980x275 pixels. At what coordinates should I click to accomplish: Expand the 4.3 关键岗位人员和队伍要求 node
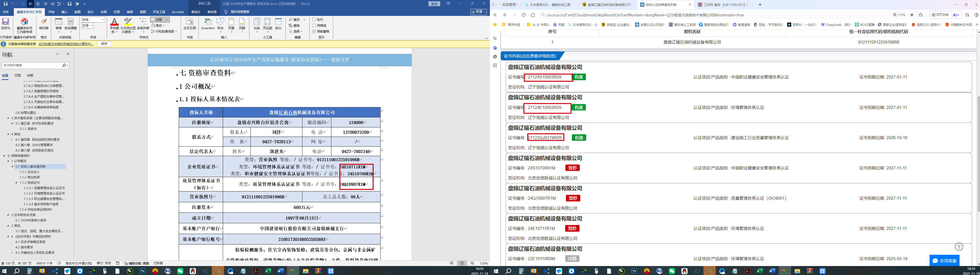pyautogui.click(x=12, y=252)
